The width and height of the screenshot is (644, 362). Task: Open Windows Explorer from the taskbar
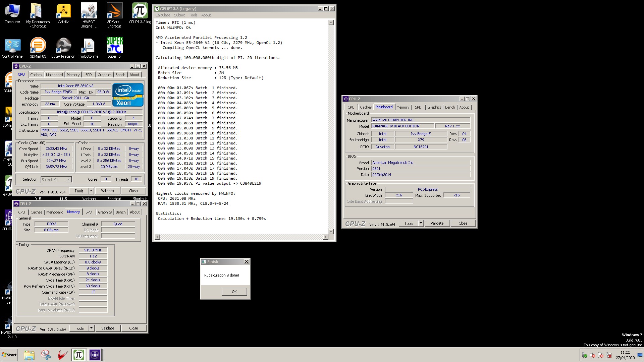tap(29, 355)
